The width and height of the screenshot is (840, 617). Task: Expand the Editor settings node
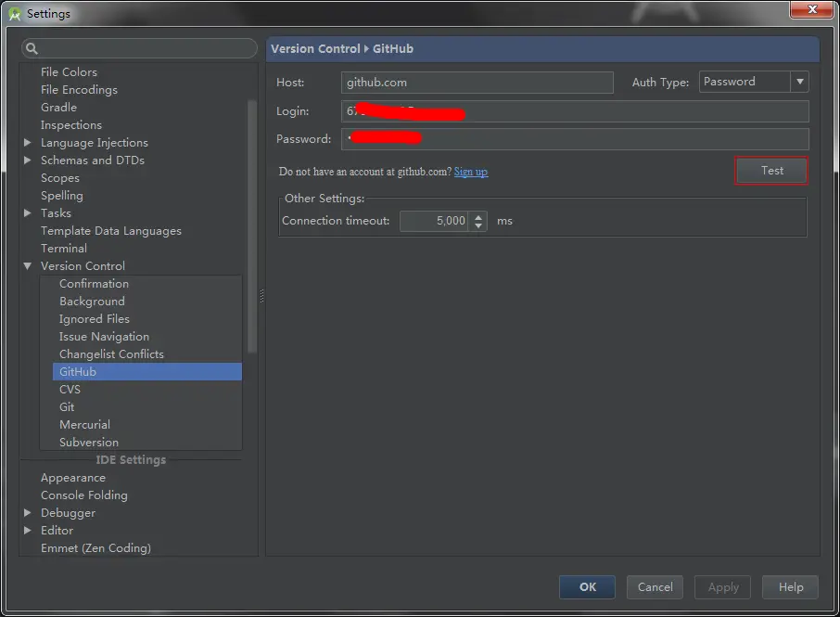pyautogui.click(x=27, y=531)
